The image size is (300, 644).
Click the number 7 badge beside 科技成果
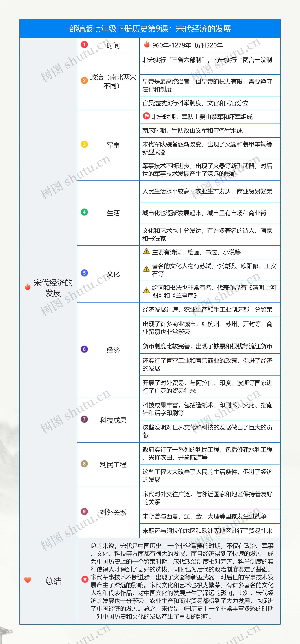click(x=84, y=419)
